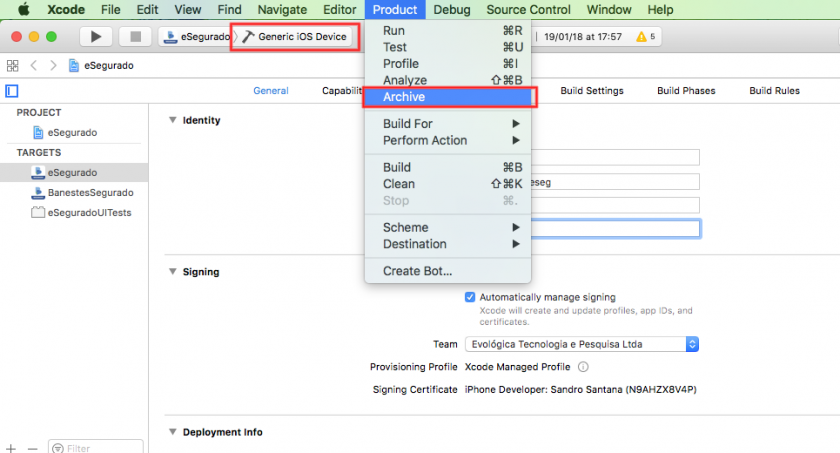840x453 pixels.
Task: Click the plus icon to add target
Action: pos(11,448)
